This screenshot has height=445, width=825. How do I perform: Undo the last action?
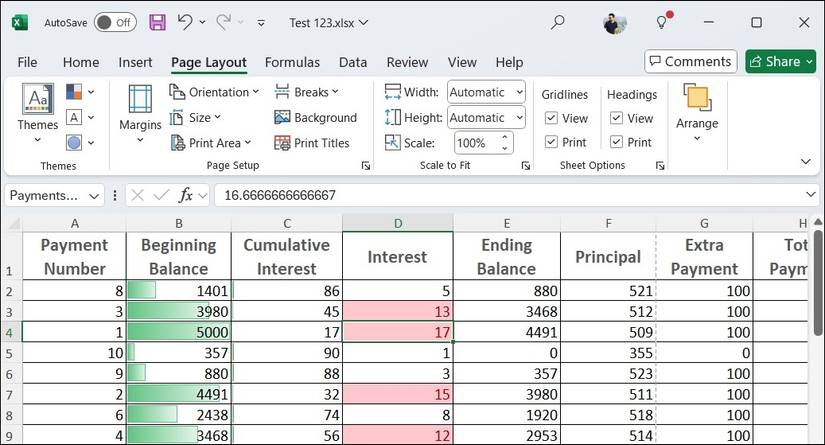(x=185, y=22)
